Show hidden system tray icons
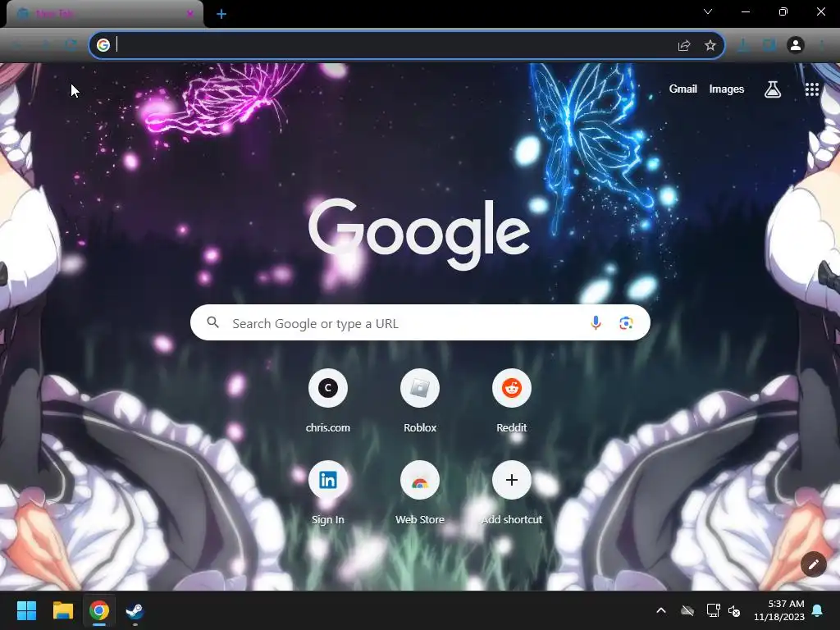 [x=661, y=610]
